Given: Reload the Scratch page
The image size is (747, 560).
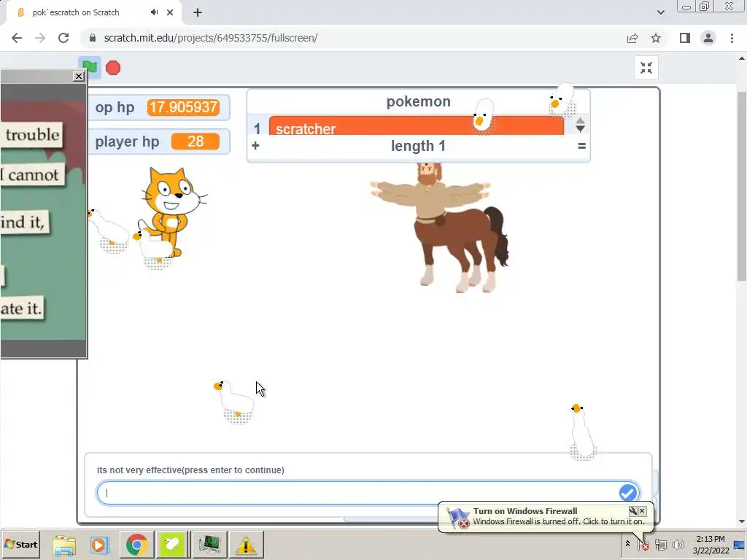Looking at the screenshot, I should coord(63,38).
